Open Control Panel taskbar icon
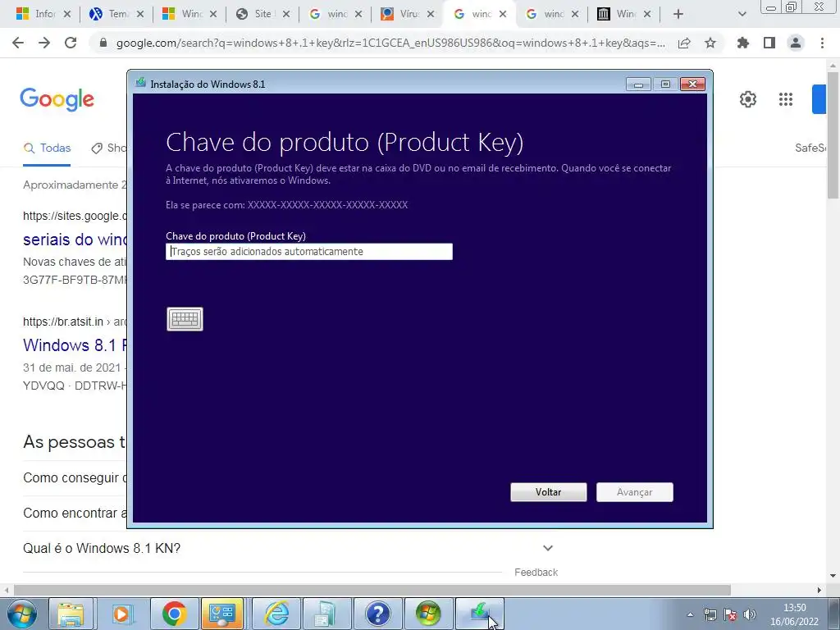Screen dimensions: 840x630 pos(223,614)
